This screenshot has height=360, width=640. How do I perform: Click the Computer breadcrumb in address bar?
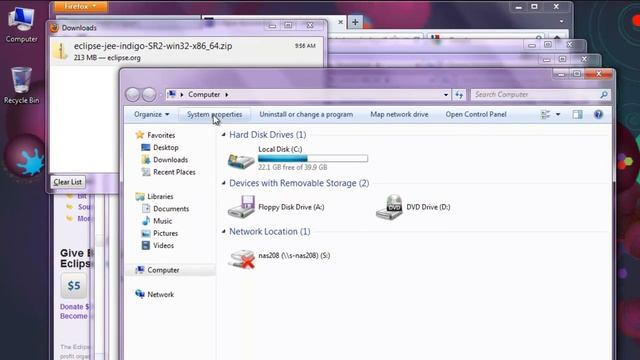[204, 94]
